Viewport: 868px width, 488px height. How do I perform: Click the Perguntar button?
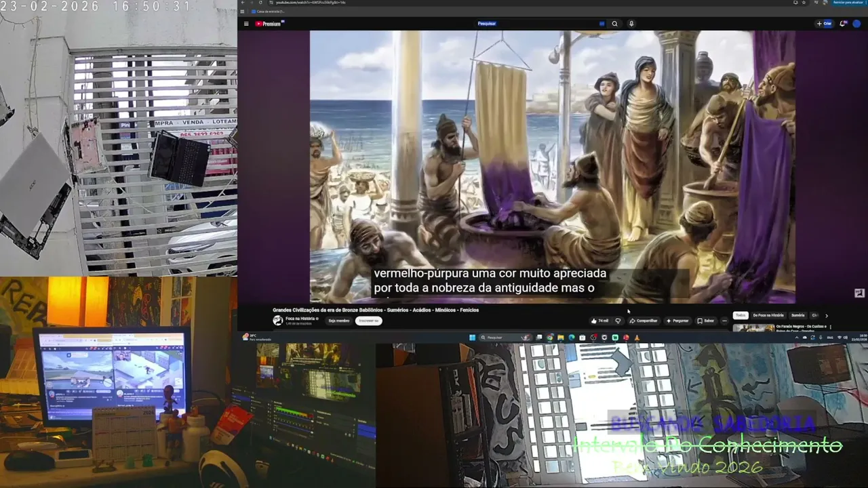(677, 321)
